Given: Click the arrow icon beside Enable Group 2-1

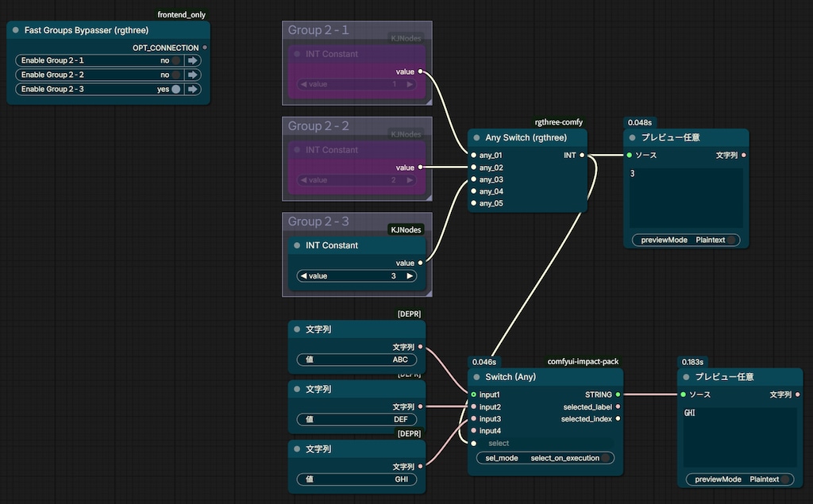Looking at the screenshot, I should (192, 60).
